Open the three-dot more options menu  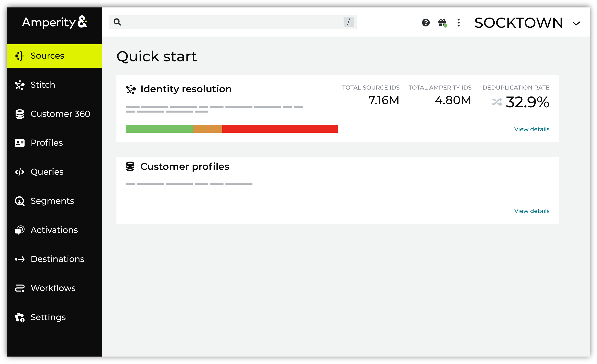point(458,23)
